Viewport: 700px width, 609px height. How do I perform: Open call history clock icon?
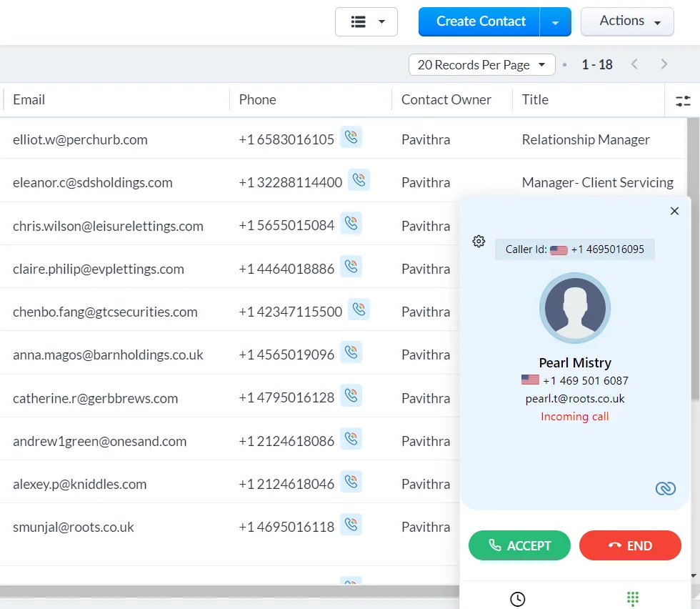(517, 599)
